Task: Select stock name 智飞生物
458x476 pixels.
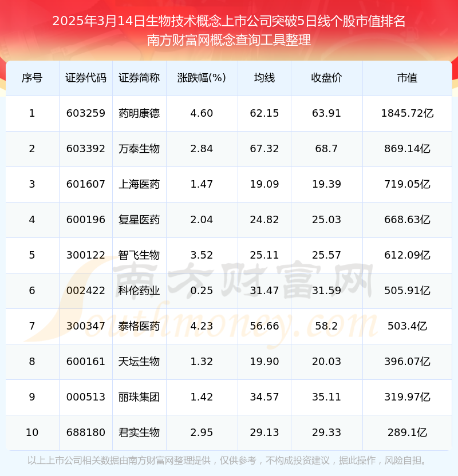Action: 139,255
